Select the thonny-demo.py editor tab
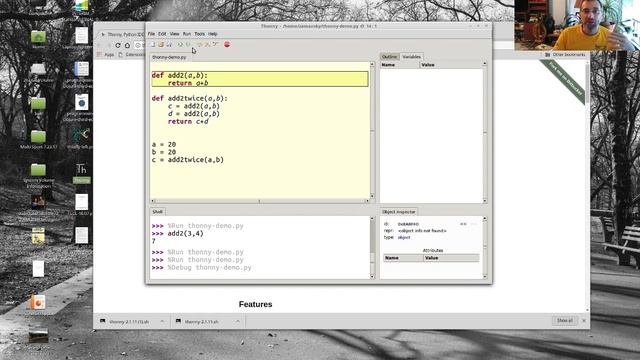640x360 pixels. tap(169, 57)
